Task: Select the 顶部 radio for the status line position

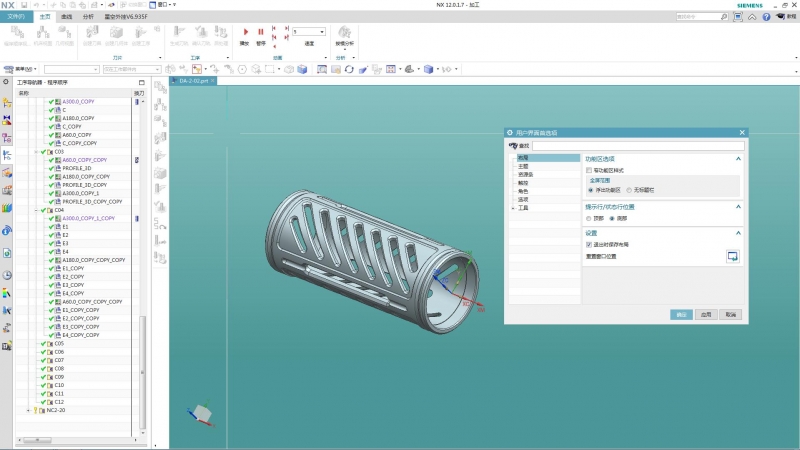Action: point(589,219)
